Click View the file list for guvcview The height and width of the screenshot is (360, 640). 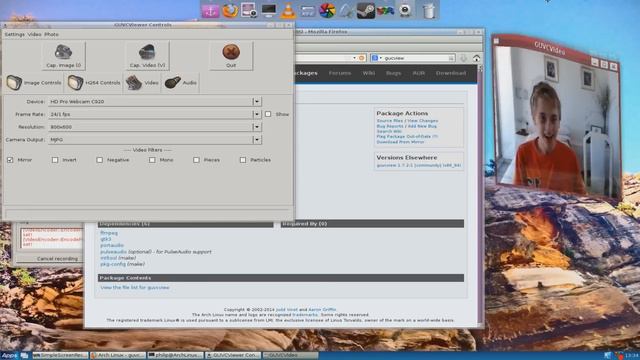(x=135, y=287)
